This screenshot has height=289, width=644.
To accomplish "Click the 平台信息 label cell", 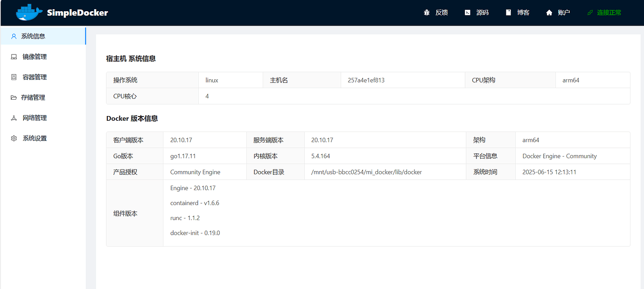I will click(x=491, y=156).
